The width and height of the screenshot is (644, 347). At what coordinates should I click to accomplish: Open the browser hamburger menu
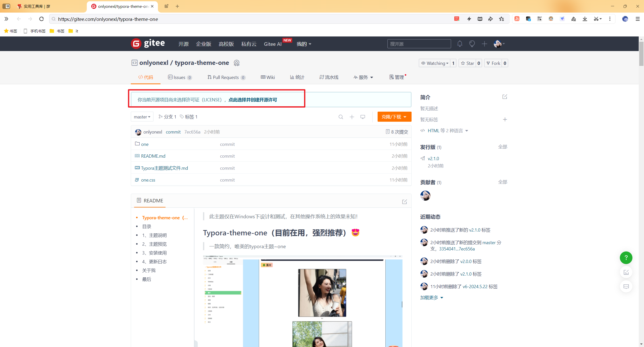click(x=637, y=19)
